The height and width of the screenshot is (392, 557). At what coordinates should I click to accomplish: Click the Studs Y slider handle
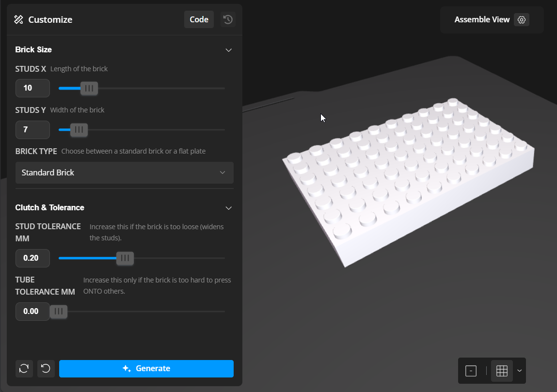79,129
